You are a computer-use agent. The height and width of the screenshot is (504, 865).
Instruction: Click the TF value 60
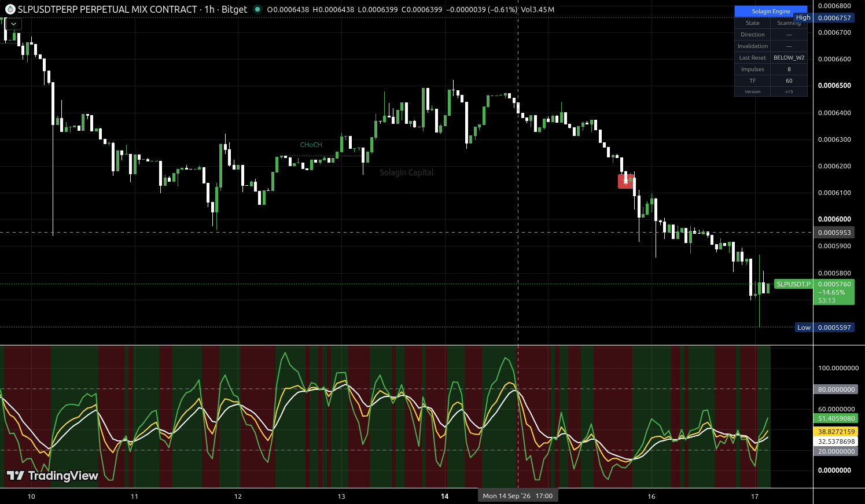click(789, 80)
